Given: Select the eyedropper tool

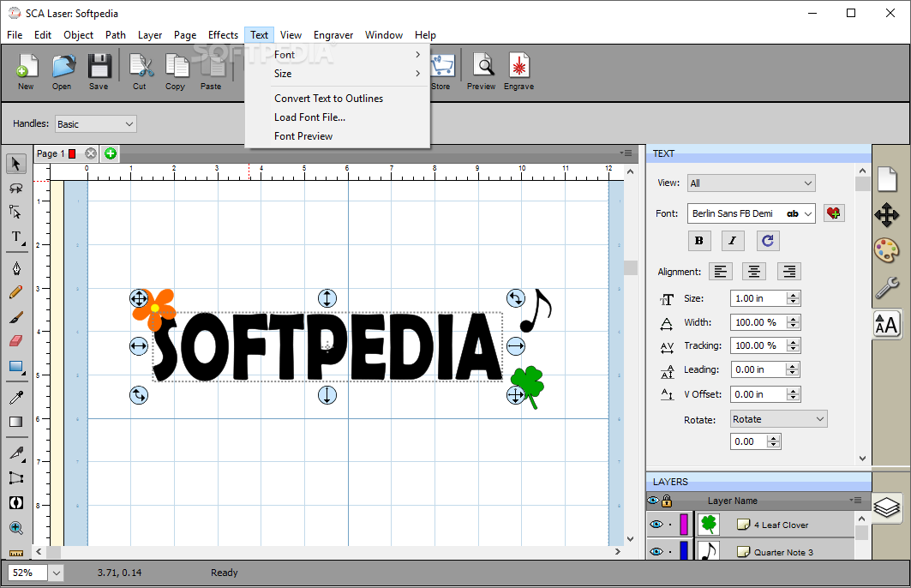Looking at the screenshot, I should pyautogui.click(x=16, y=398).
